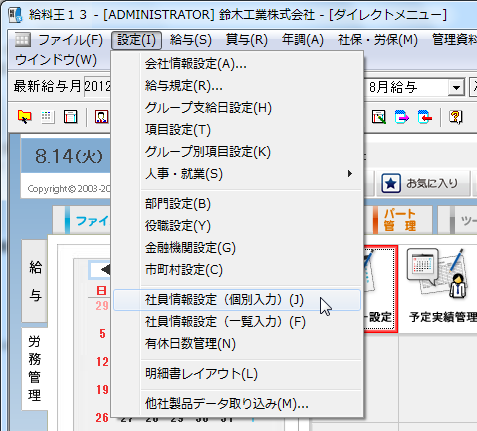Viewport: 477px width, 431px height.
Task: Click calendar date 5
Action: tap(102, 333)
